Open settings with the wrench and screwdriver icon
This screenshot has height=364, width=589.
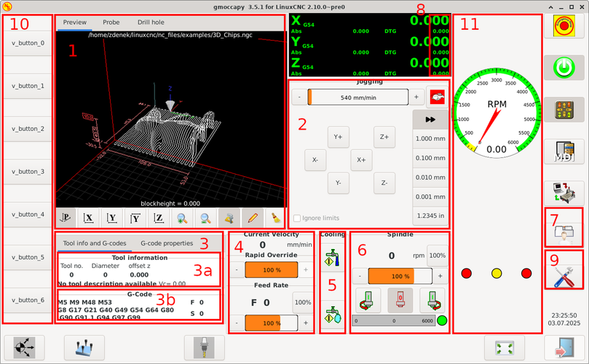pos(566,269)
